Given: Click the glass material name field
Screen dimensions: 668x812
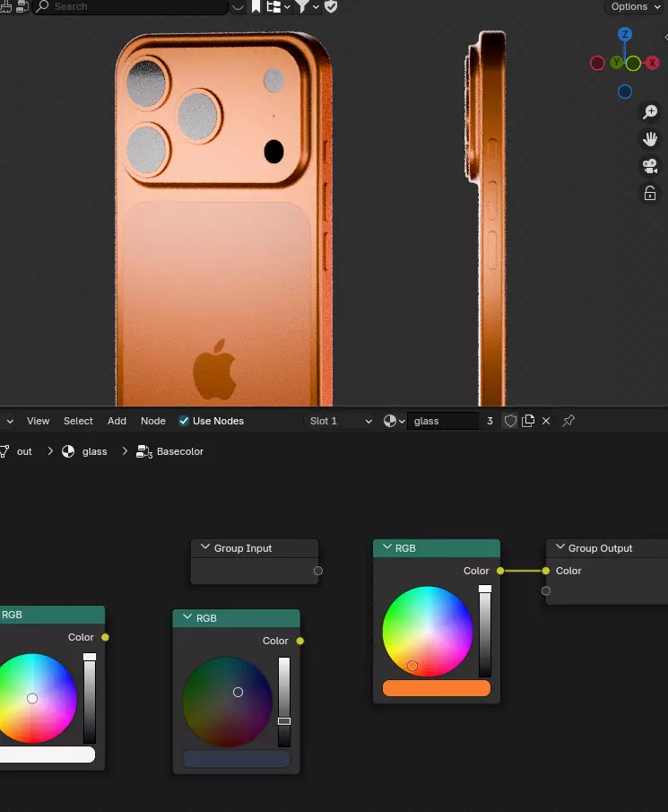Looking at the screenshot, I should coord(444,421).
